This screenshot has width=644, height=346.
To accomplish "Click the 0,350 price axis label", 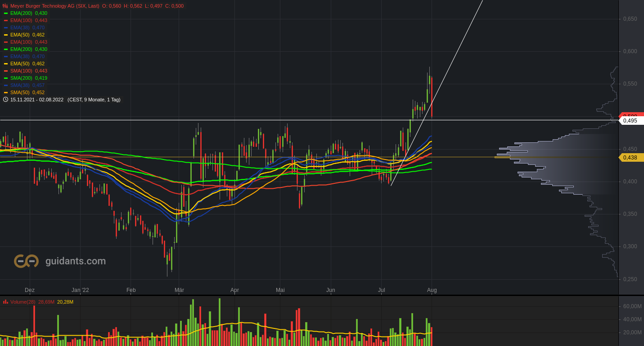I will [630, 214].
